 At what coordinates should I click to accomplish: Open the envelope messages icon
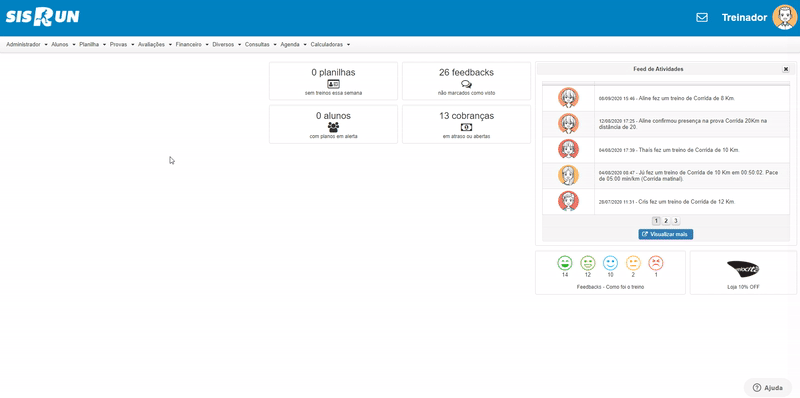click(x=702, y=17)
